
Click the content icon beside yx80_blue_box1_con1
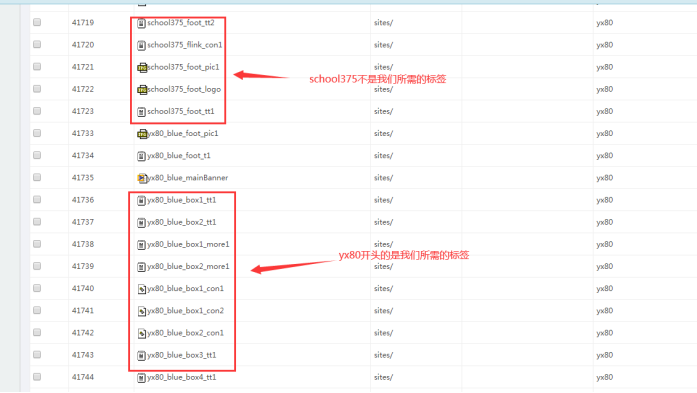[142, 289]
